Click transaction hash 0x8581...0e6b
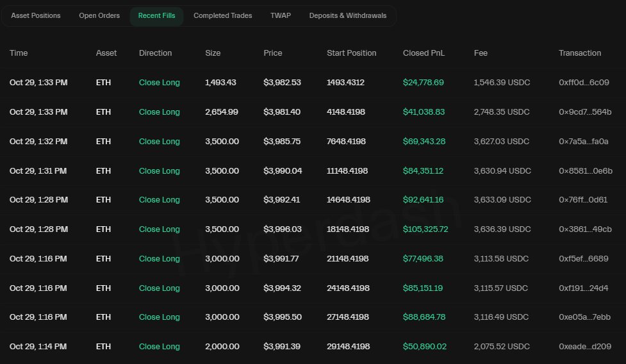The width and height of the screenshot is (626, 364). [x=584, y=171]
